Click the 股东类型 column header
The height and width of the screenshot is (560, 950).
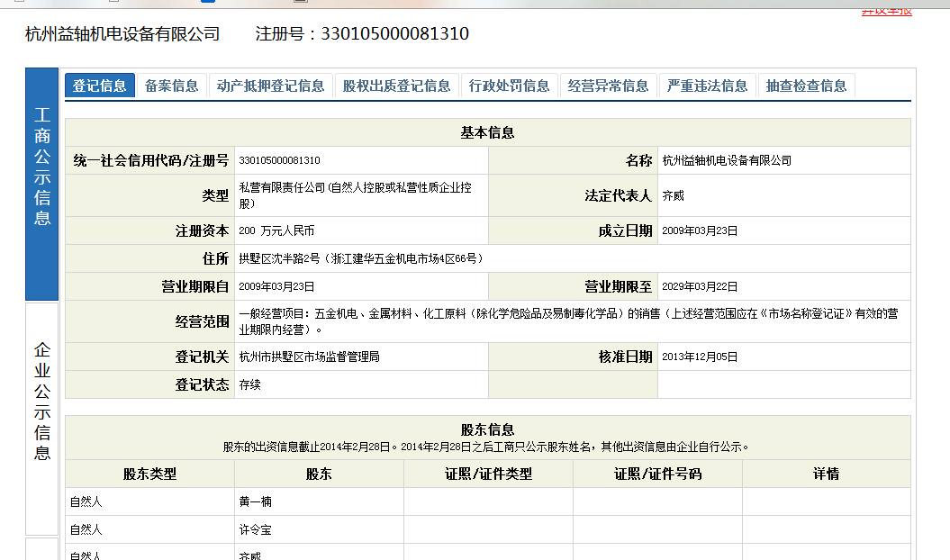pos(149,474)
